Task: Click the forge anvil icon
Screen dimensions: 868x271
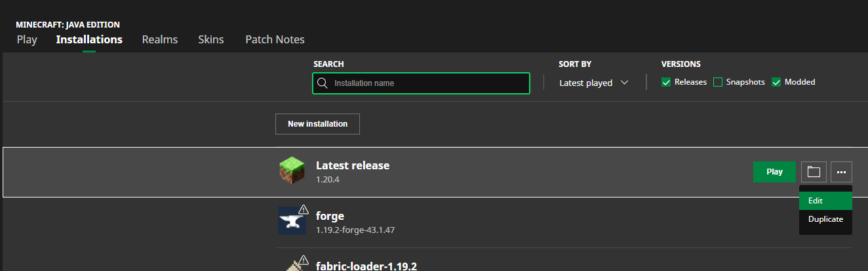Action: click(290, 222)
